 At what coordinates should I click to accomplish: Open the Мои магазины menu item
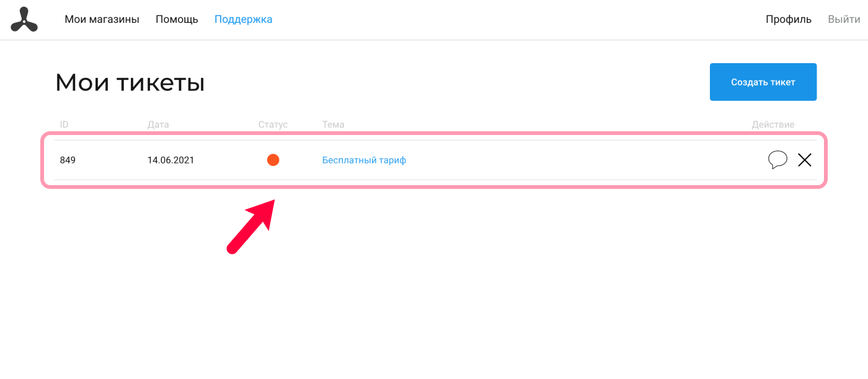102,19
